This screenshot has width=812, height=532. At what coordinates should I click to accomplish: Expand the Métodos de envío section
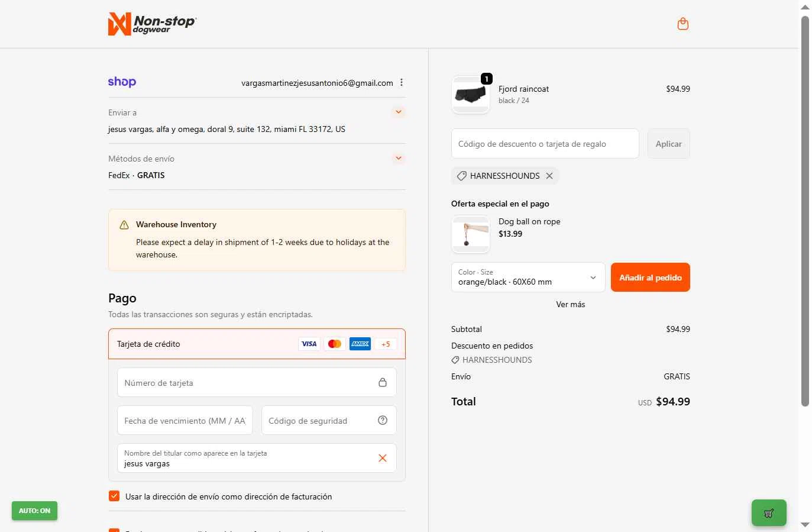[x=399, y=158]
